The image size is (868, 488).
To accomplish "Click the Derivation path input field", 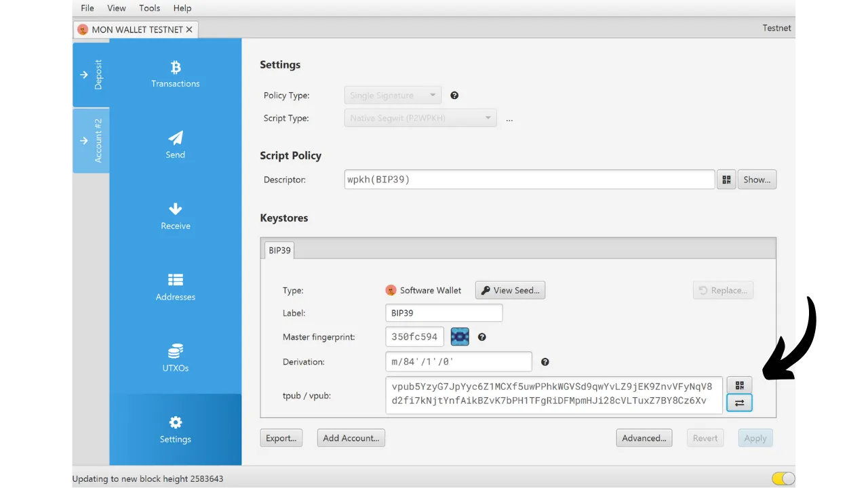I will coord(458,362).
